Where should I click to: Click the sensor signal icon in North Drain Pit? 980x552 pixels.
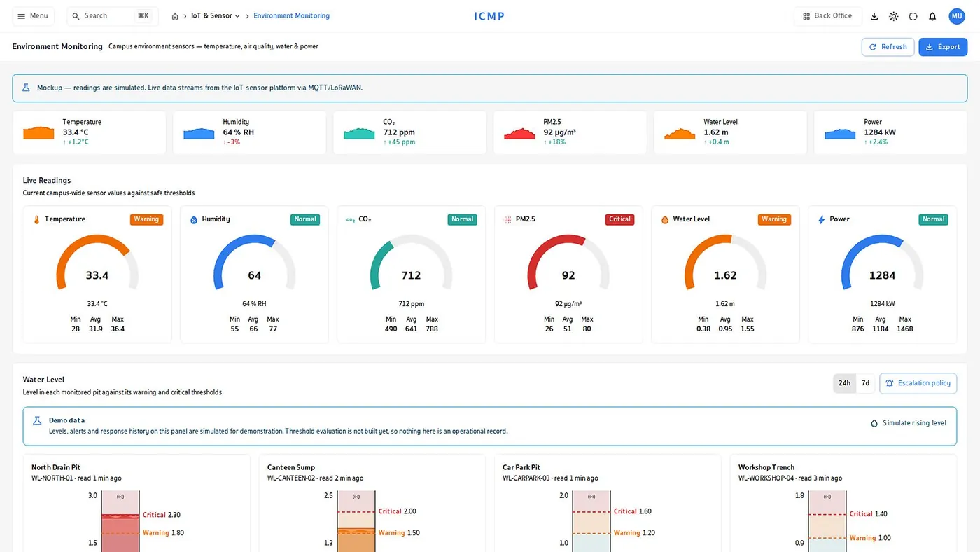pyautogui.click(x=120, y=497)
